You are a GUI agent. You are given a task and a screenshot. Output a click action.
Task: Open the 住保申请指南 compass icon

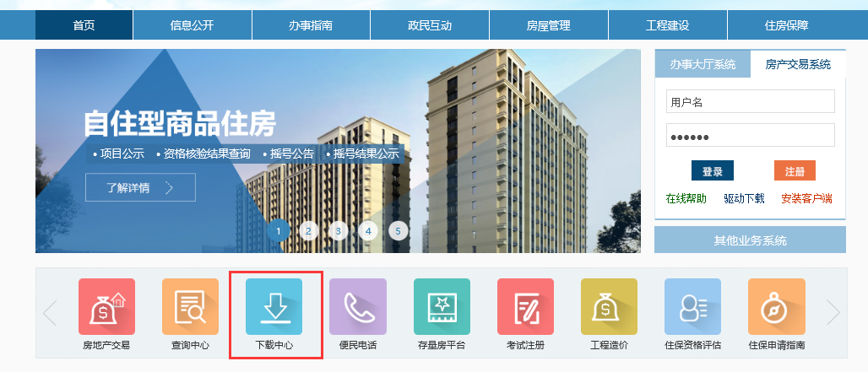click(777, 307)
